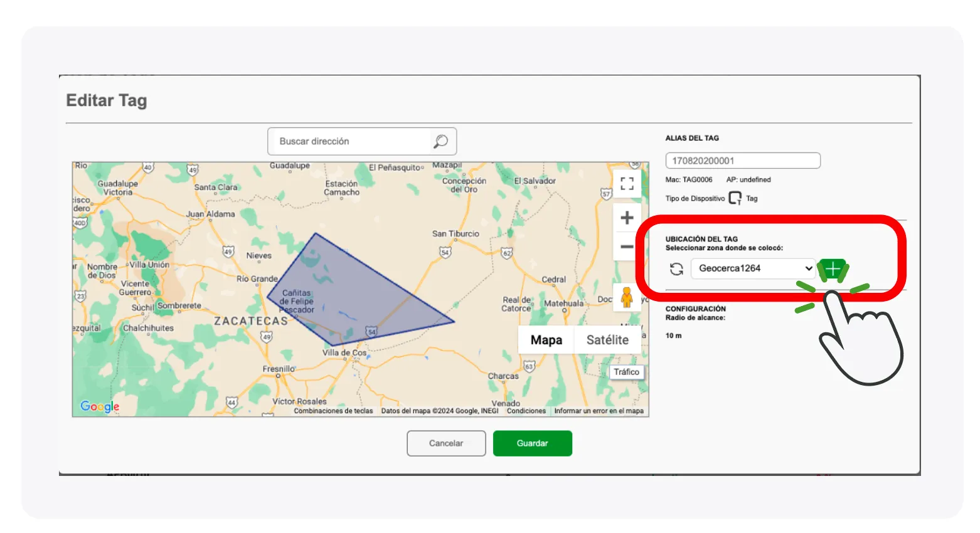The width and height of the screenshot is (980, 533).
Task: Click the Guardar button
Action: pyautogui.click(x=533, y=443)
